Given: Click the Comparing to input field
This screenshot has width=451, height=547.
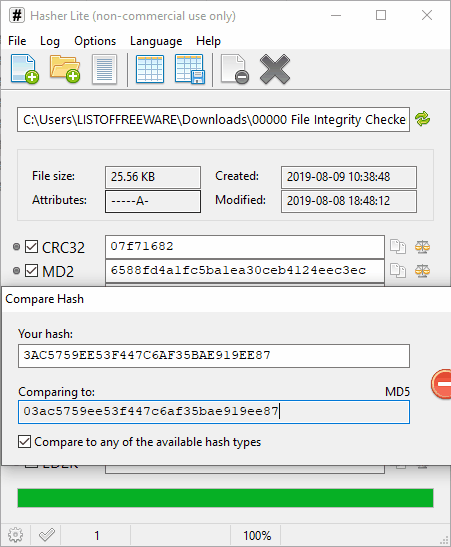Looking at the screenshot, I should [x=214, y=412].
